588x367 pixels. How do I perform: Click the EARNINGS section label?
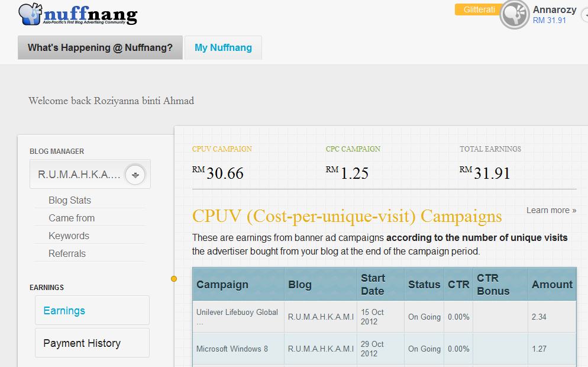tap(47, 288)
